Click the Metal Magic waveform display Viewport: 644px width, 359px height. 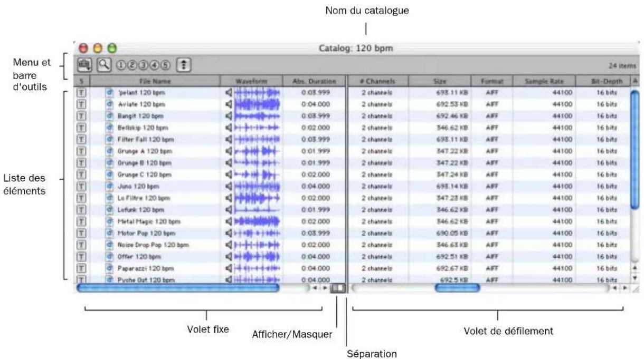257,221
